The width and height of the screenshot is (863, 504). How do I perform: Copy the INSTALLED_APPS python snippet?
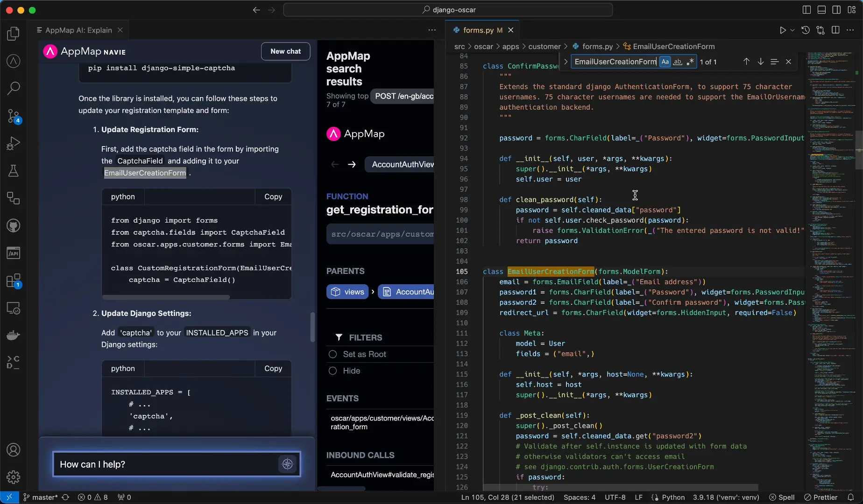point(273,369)
